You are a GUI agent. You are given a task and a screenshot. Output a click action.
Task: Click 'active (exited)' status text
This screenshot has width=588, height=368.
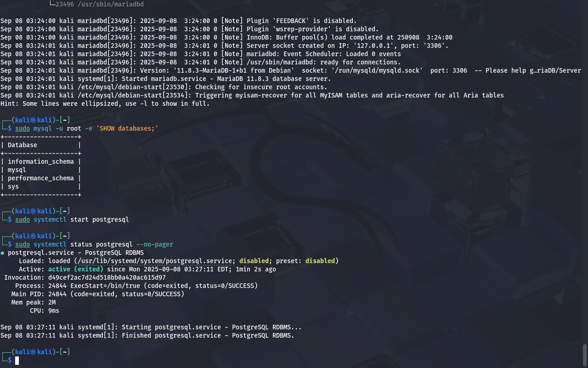click(76, 269)
